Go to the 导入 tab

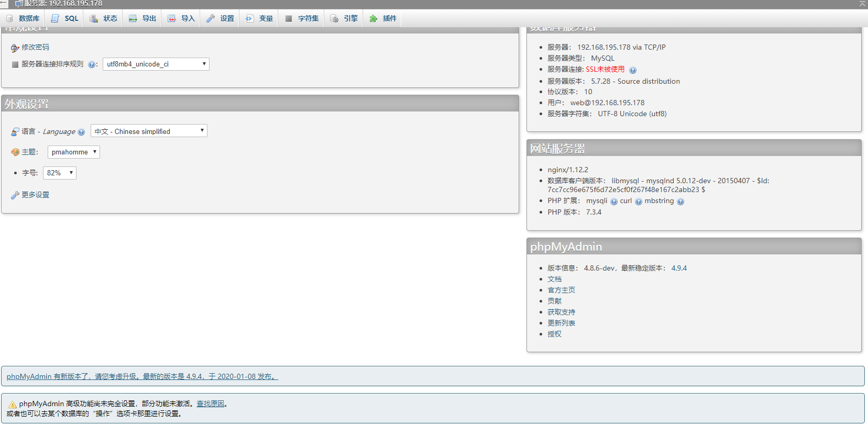coord(181,18)
